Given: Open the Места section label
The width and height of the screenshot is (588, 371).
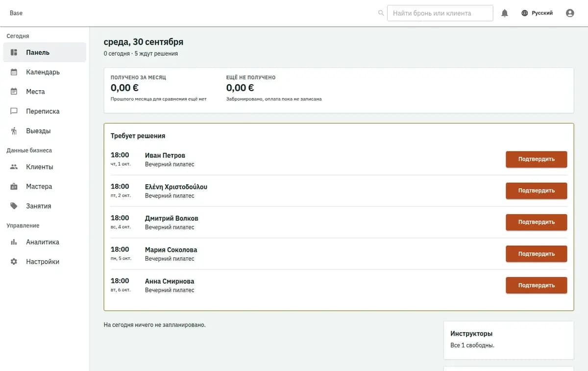Looking at the screenshot, I should point(35,92).
